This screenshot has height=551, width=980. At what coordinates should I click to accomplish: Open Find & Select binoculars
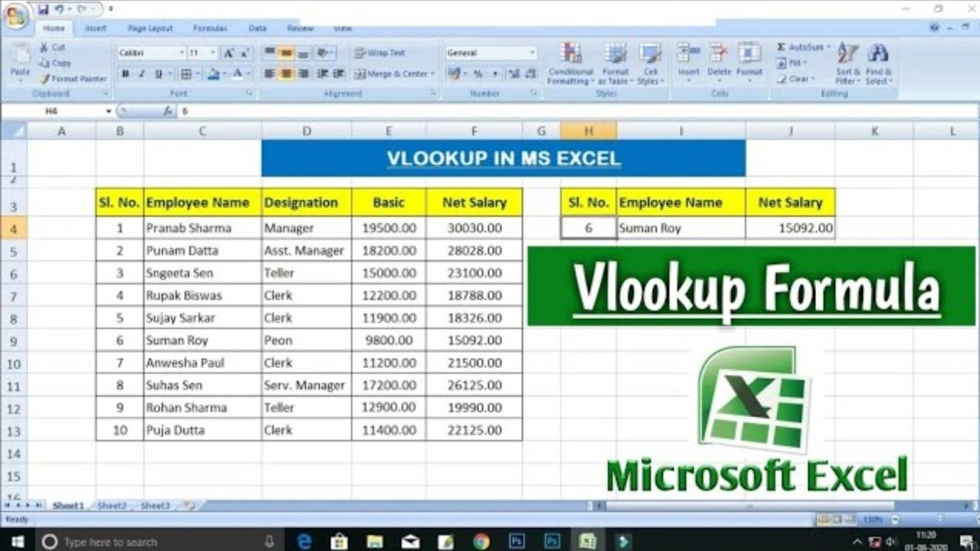point(878,64)
